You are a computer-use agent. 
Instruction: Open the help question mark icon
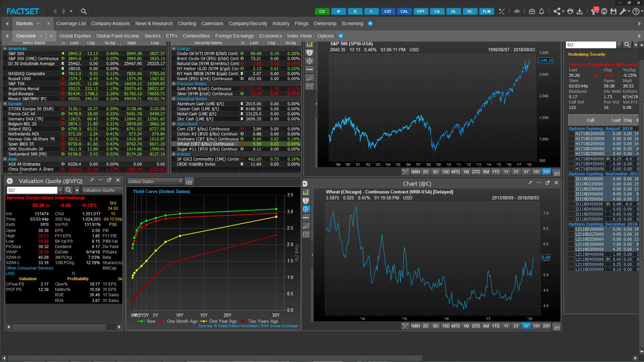tap(636, 11)
